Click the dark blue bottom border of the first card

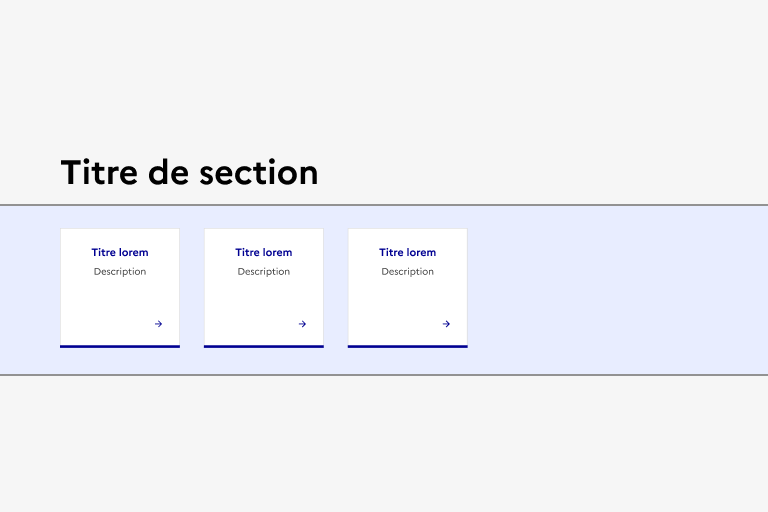[x=120, y=346]
